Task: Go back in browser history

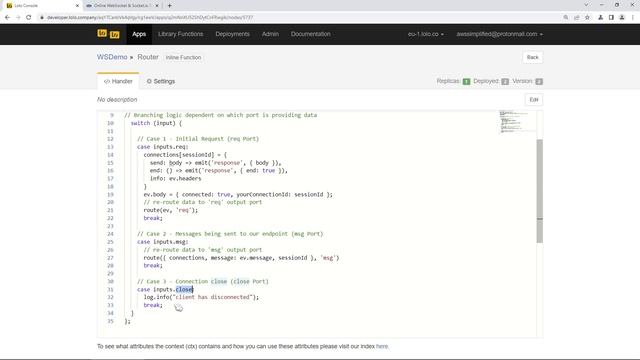Action: pyautogui.click(x=7, y=18)
